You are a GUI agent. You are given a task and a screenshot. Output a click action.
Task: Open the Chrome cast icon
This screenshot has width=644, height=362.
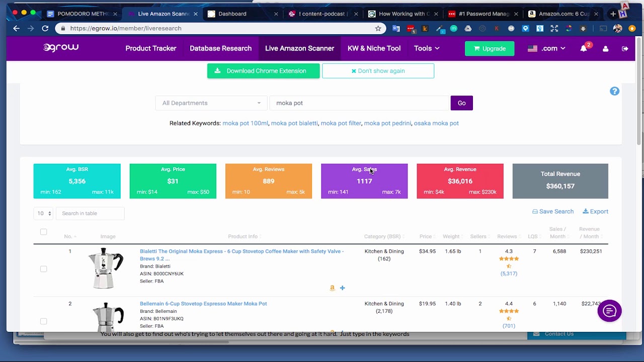tap(603, 29)
